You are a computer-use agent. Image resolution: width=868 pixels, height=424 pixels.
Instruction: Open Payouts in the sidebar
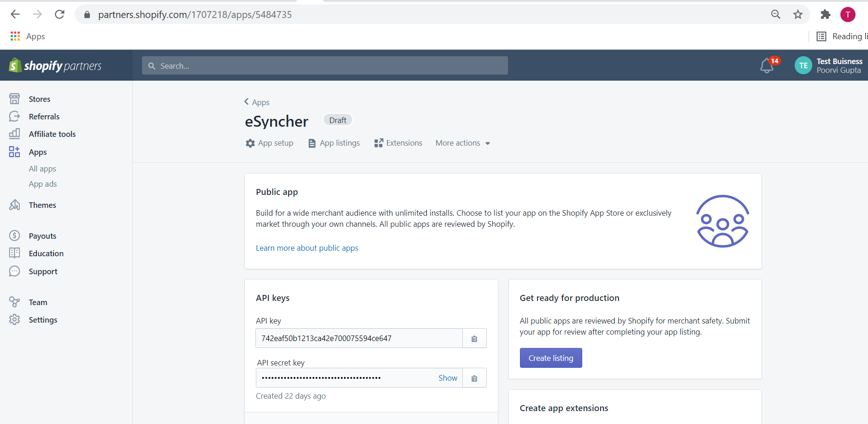42,236
